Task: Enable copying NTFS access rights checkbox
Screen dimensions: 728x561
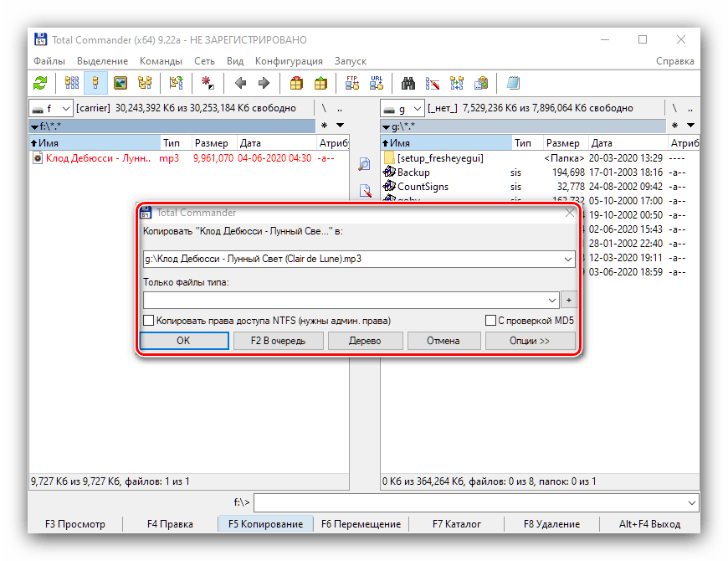Action: 149,321
